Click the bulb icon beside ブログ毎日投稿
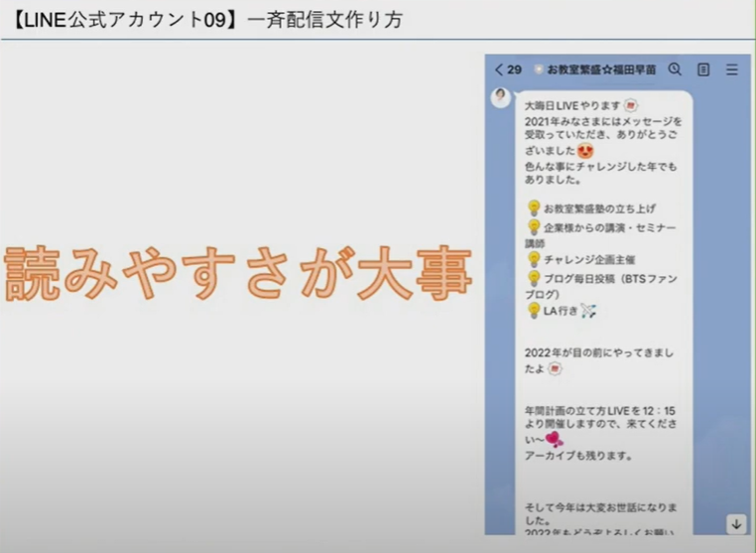Screen dimensions: 756x553 (x=534, y=278)
